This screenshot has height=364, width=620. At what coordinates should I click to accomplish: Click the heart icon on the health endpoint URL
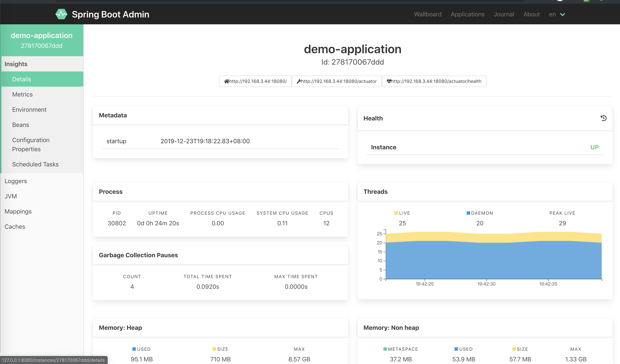389,81
